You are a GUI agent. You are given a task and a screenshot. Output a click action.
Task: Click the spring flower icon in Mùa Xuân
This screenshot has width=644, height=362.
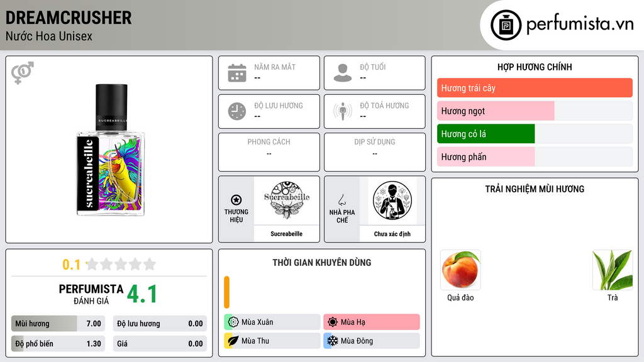pos(233,322)
